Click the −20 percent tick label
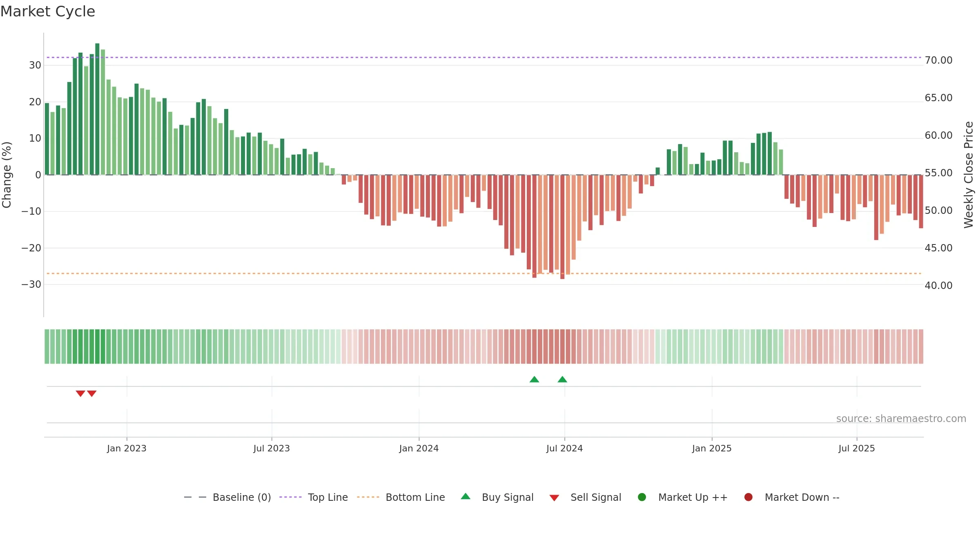 [x=31, y=248]
